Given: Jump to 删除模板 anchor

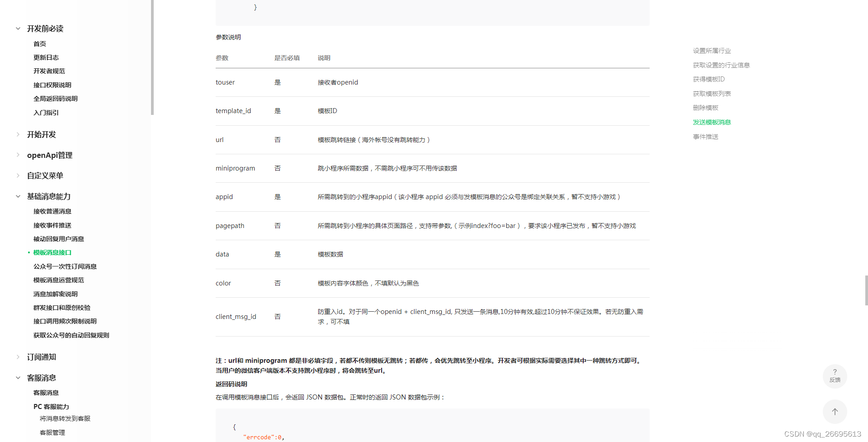Looking at the screenshot, I should (706, 108).
